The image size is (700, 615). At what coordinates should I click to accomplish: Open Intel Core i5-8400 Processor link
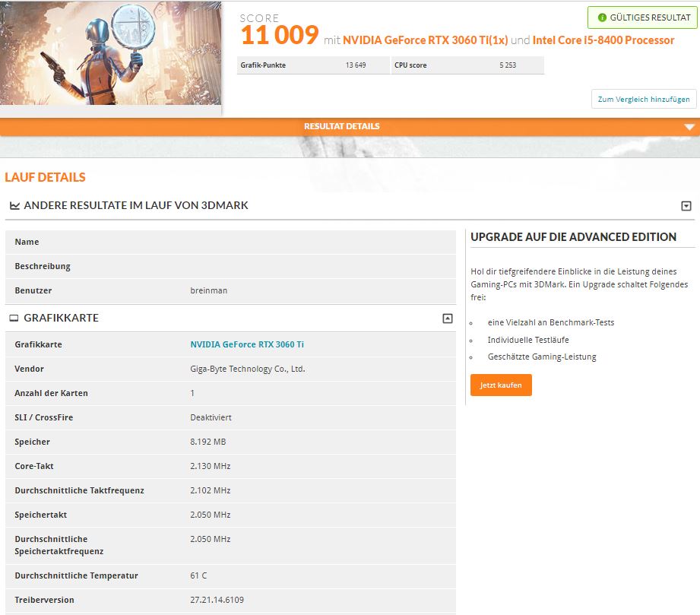click(x=603, y=40)
